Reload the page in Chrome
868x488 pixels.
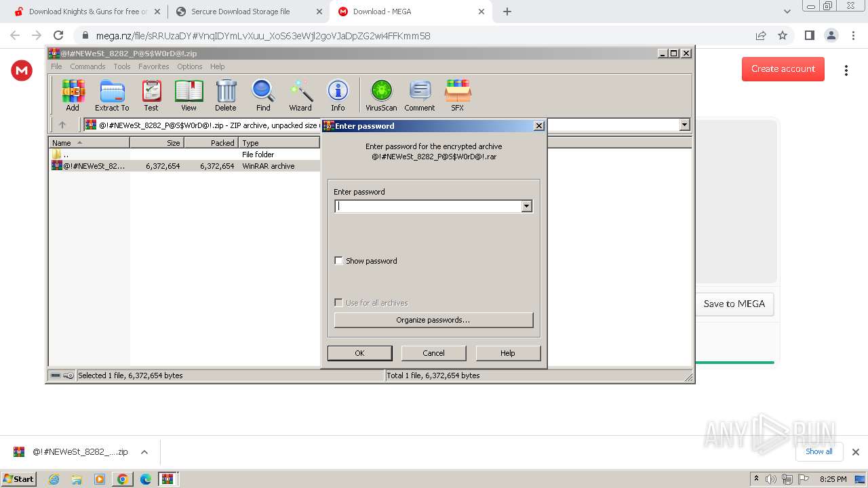coord(58,35)
